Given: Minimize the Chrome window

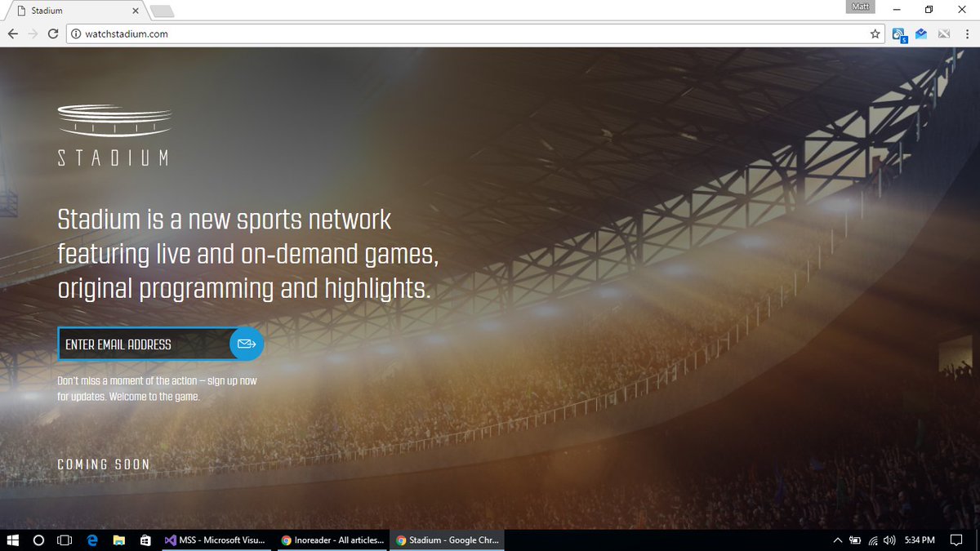Looking at the screenshot, I should 896,10.
